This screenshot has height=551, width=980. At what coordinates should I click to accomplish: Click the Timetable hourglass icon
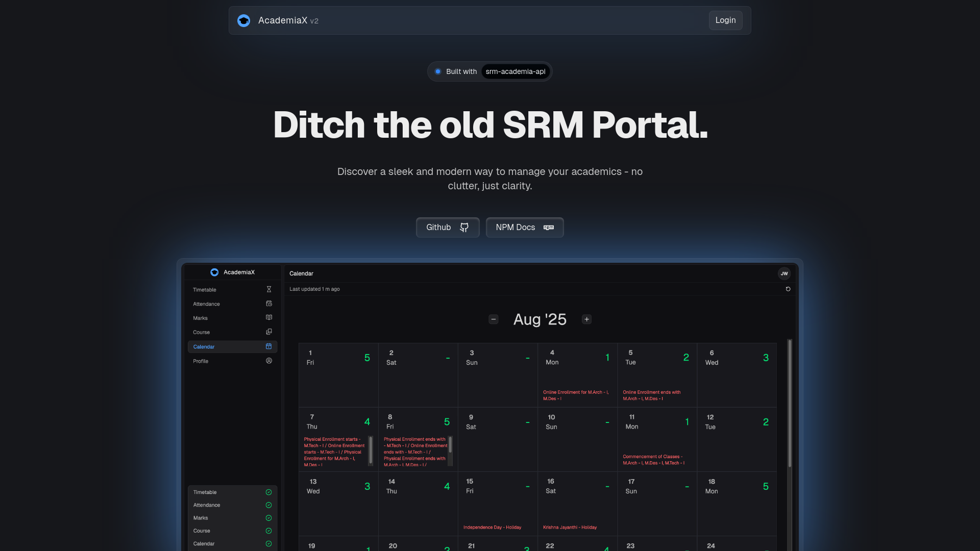click(269, 289)
